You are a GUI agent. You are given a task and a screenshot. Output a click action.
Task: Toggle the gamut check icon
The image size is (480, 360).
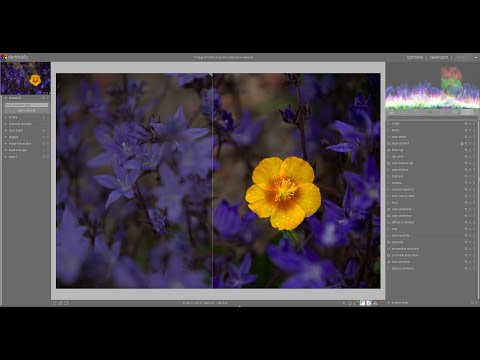(375, 303)
